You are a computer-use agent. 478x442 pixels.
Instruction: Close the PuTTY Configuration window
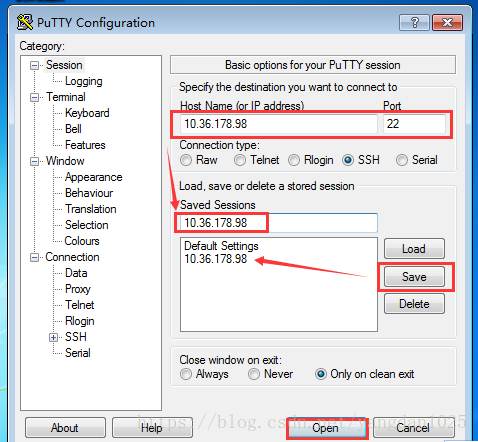(447, 23)
